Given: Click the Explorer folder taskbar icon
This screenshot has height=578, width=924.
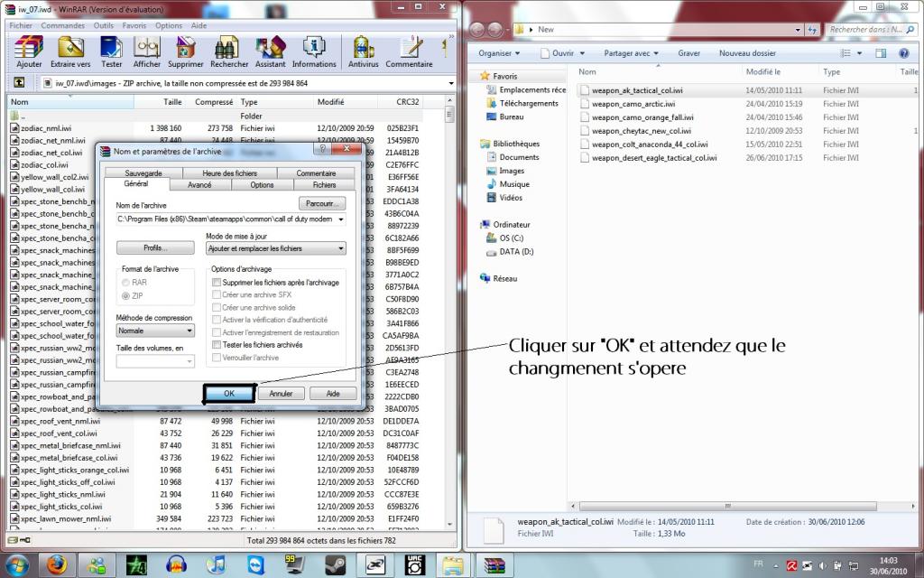Looking at the screenshot, I should (x=453, y=565).
